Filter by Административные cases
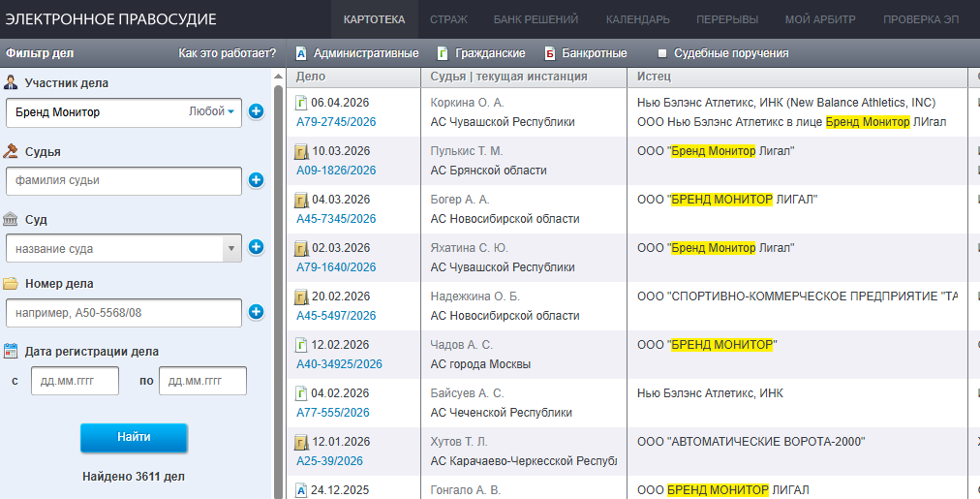 coord(357,53)
